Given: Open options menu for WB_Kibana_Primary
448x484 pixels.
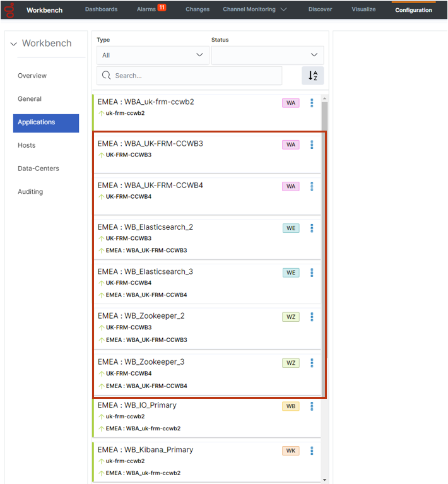Looking at the screenshot, I should pyautogui.click(x=312, y=451).
